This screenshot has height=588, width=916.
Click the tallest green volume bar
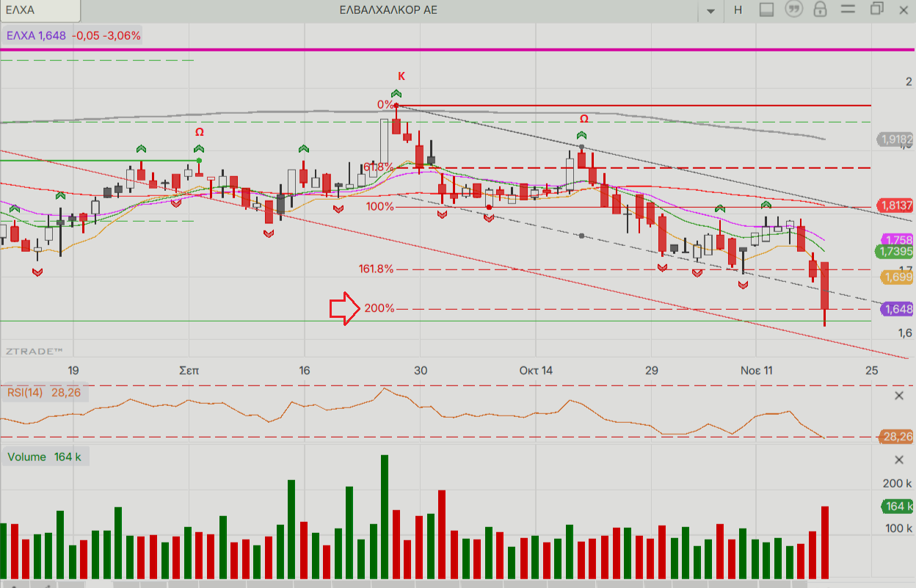click(x=385, y=518)
